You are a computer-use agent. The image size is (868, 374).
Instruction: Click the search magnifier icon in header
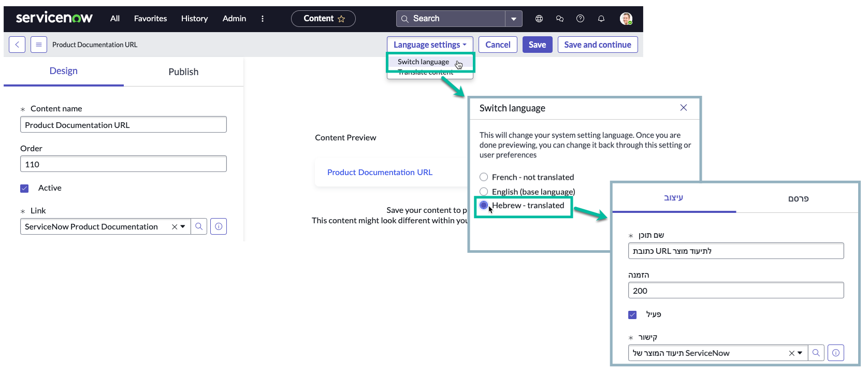(x=405, y=19)
